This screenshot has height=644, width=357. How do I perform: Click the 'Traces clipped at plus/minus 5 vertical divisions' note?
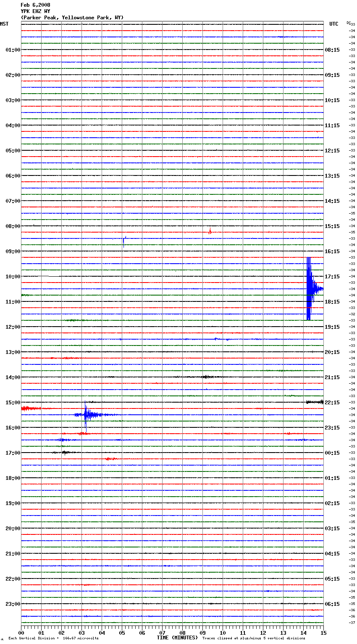coord(254,639)
